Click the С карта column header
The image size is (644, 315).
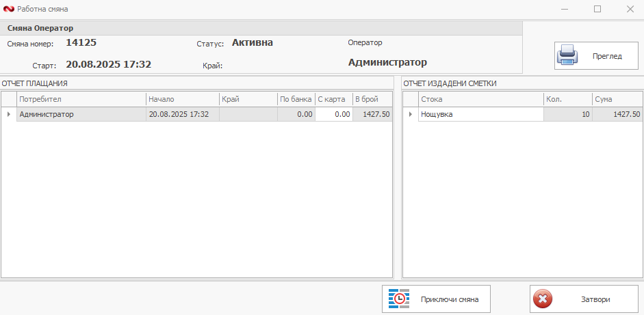[x=333, y=99]
